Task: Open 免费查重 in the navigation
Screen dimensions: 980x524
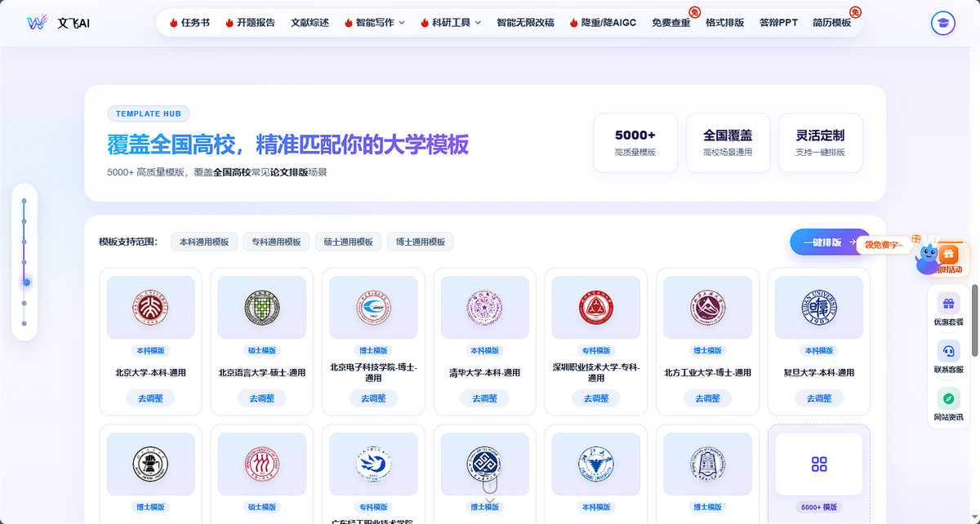Action: tap(671, 23)
